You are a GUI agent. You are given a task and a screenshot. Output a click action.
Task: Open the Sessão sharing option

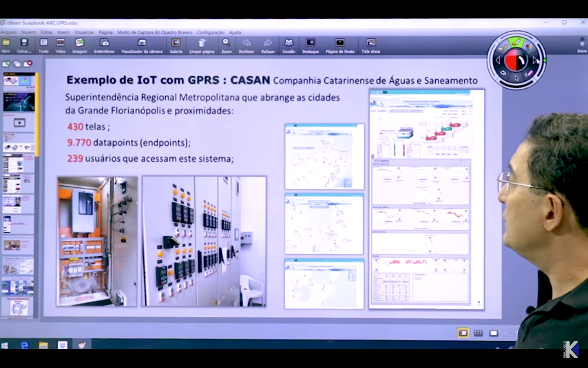click(x=289, y=45)
